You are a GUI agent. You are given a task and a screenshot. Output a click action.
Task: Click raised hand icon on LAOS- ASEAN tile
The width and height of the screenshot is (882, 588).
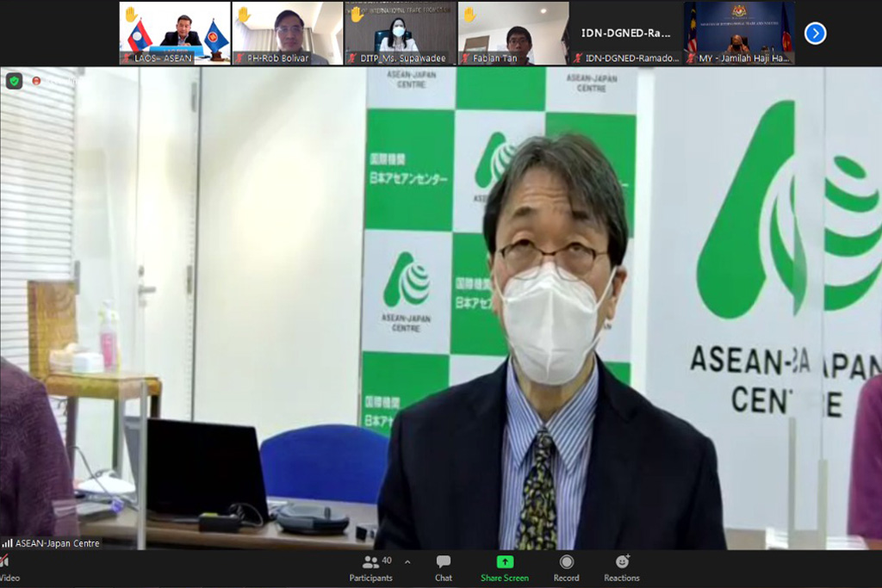click(x=131, y=14)
